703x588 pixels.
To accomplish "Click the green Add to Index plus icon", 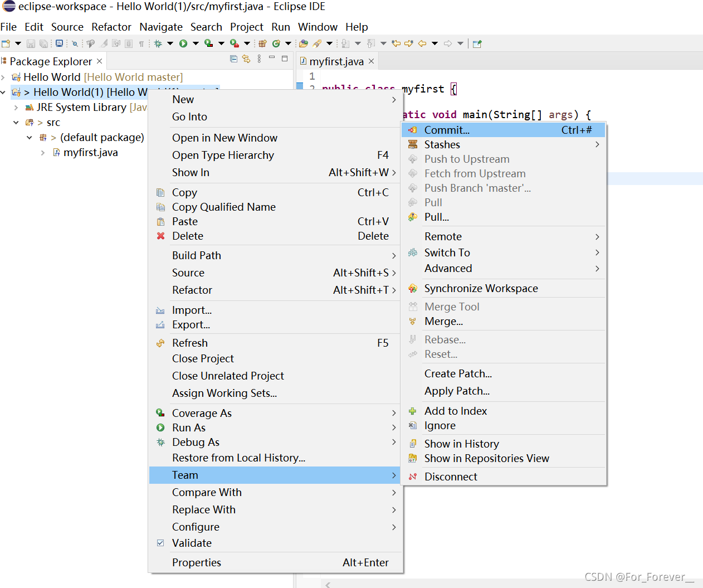I will click(413, 411).
